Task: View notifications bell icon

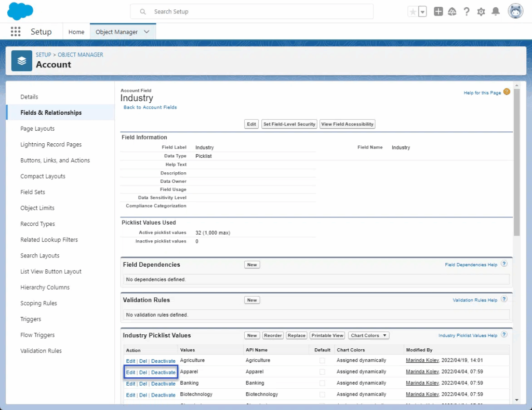Action: [496, 11]
